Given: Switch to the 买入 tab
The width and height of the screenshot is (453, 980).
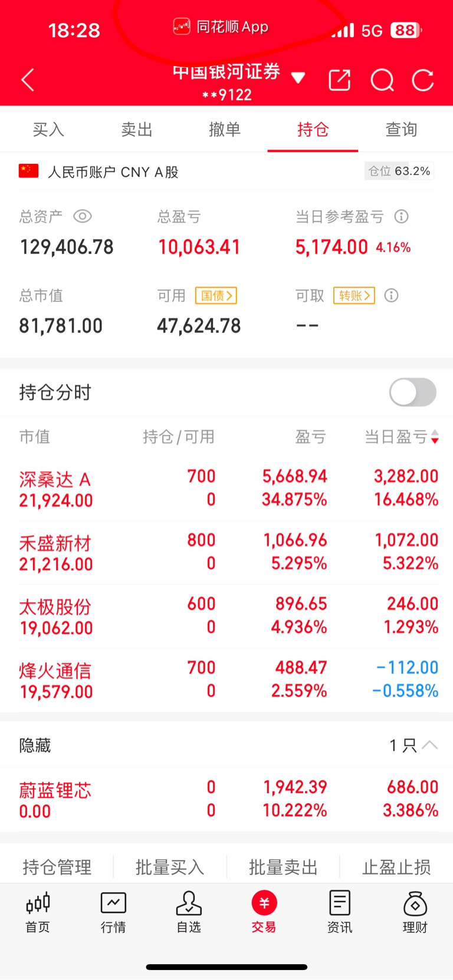Looking at the screenshot, I should click(x=48, y=130).
